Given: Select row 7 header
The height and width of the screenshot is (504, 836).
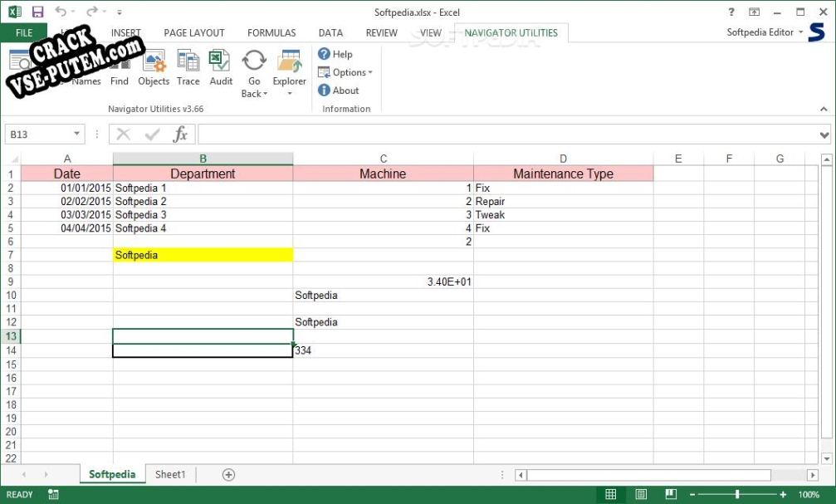Looking at the screenshot, I should 11,255.
